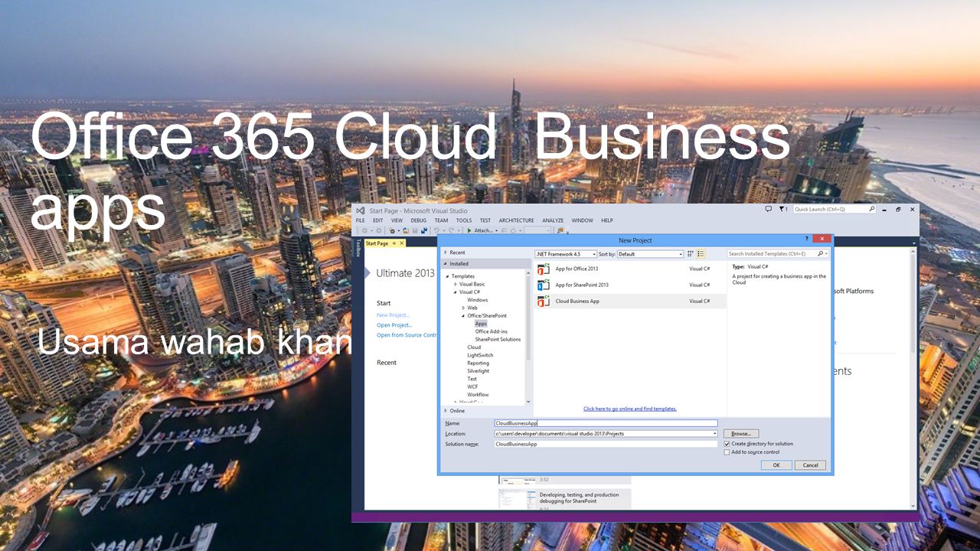
Task: Switch templates to small icons view
Action: (x=690, y=253)
